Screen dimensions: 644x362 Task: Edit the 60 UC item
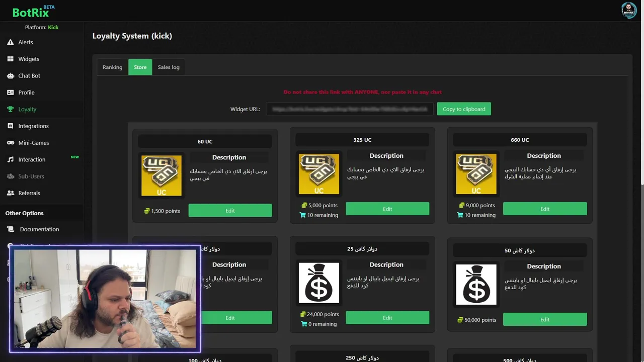point(230,211)
